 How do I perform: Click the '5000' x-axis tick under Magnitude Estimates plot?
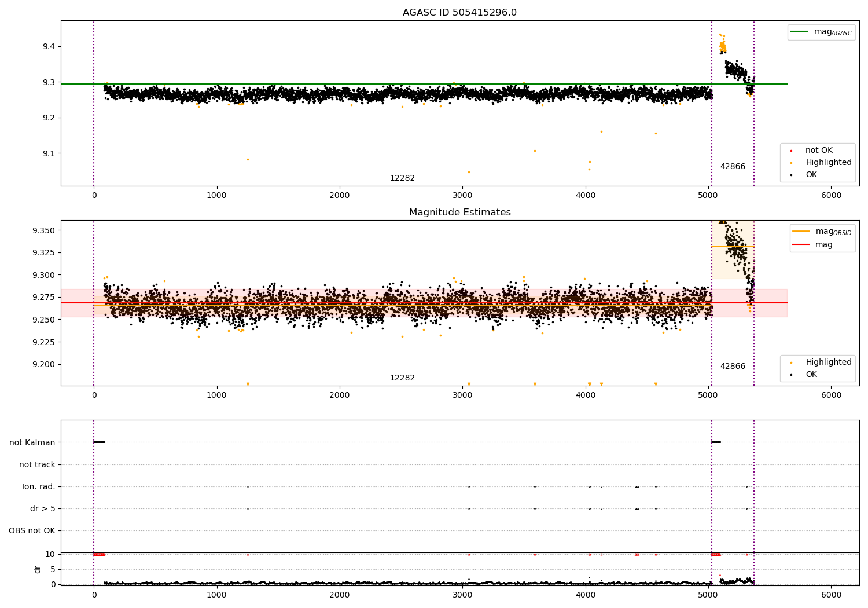pyautogui.click(x=709, y=395)
